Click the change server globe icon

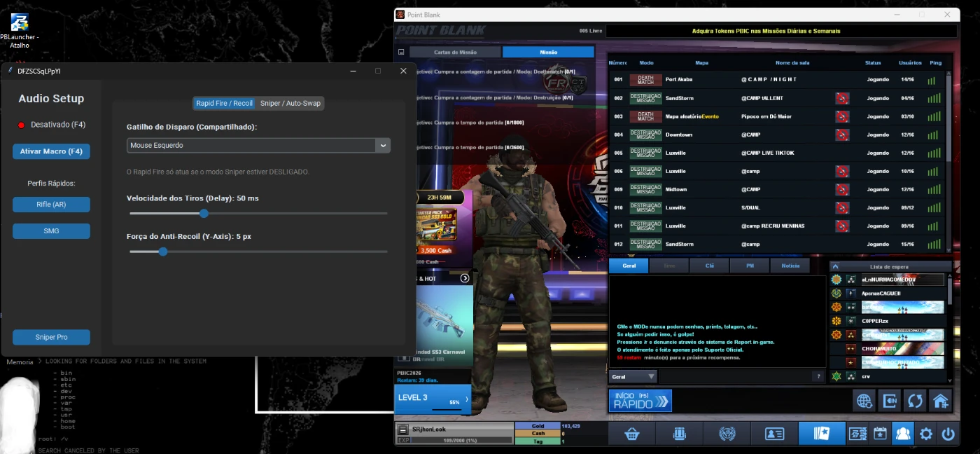pyautogui.click(x=864, y=401)
